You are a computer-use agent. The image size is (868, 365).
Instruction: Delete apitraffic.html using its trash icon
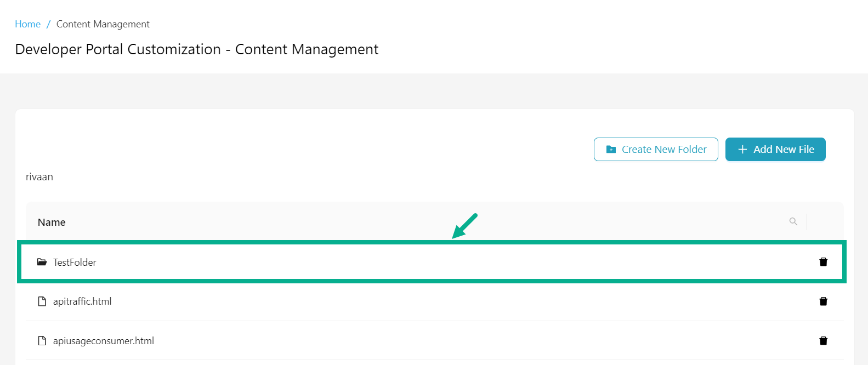point(823,301)
